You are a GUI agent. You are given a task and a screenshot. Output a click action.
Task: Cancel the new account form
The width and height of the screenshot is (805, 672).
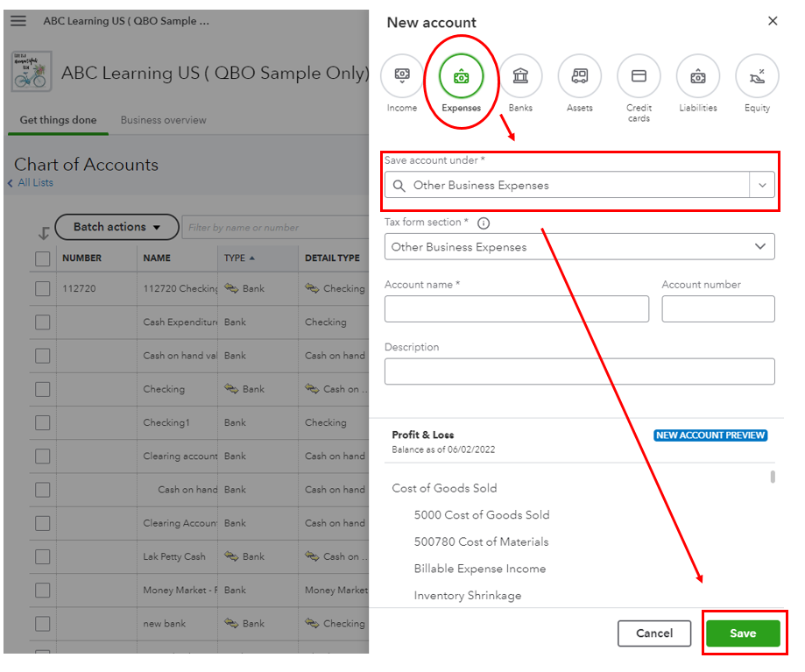pos(654,633)
